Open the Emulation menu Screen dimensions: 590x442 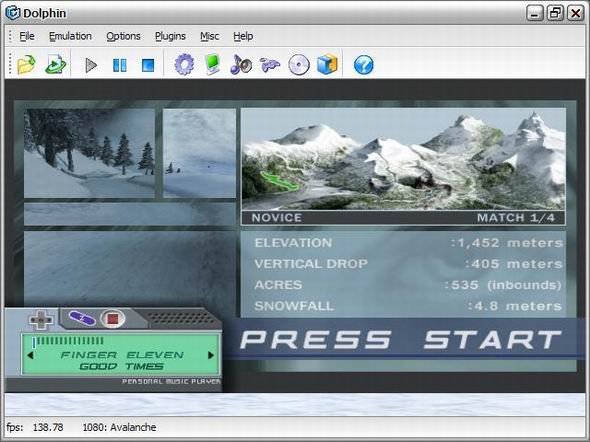70,36
